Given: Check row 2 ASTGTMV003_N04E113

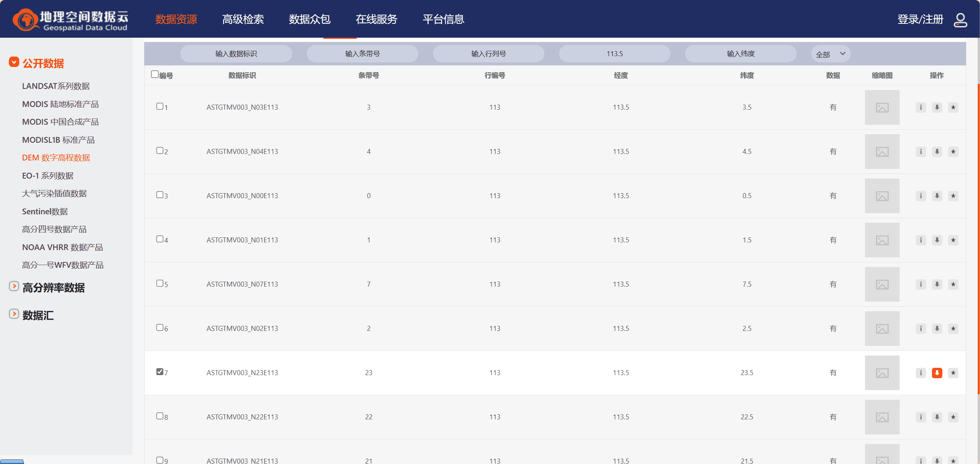Looking at the screenshot, I should (x=160, y=150).
